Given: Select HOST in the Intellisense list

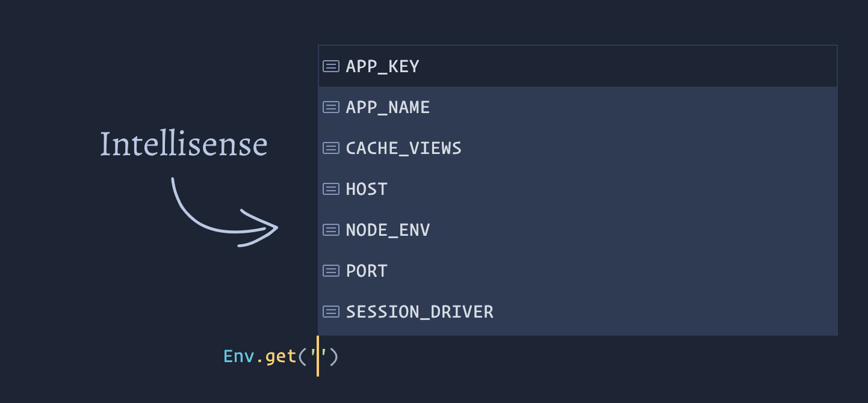Looking at the screenshot, I should point(367,189).
